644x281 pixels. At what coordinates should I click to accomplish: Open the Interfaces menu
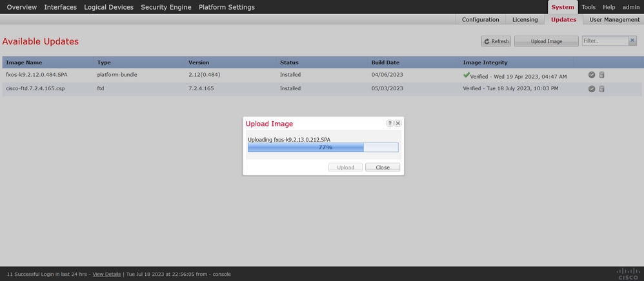coord(61,7)
